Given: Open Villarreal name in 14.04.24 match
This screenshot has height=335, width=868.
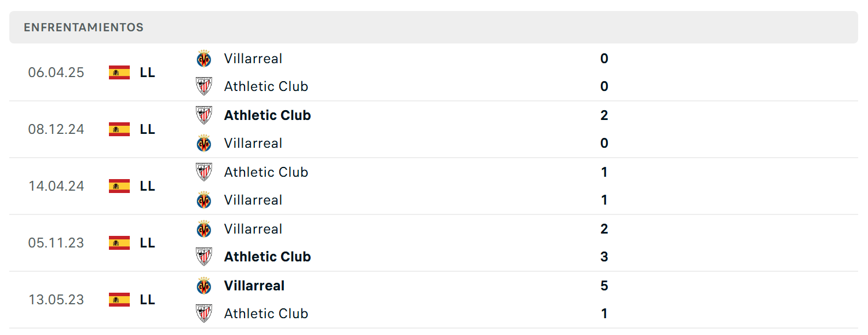Looking at the screenshot, I should pyautogui.click(x=253, y=200).
